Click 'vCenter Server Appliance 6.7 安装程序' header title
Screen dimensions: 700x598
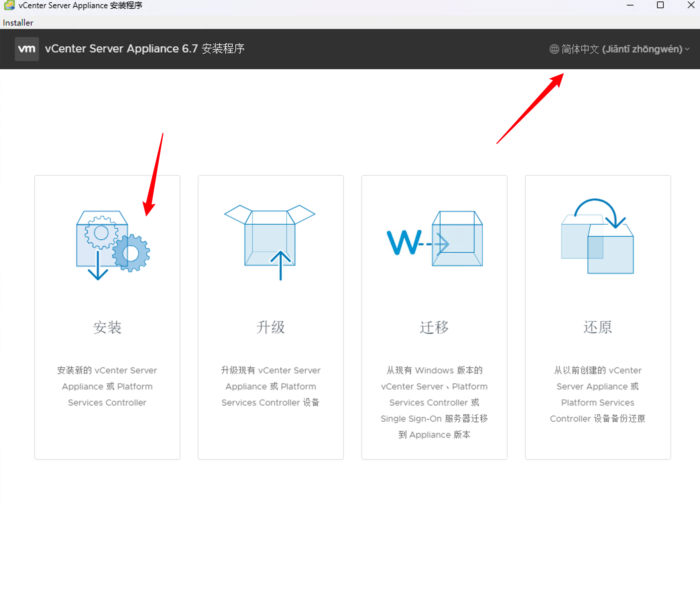(144, 49)
